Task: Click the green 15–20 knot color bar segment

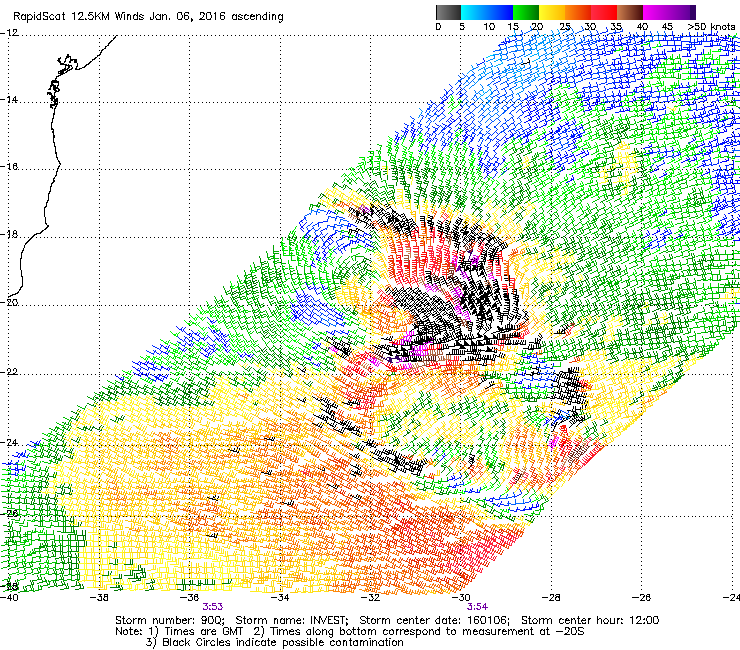Action: 526,12
